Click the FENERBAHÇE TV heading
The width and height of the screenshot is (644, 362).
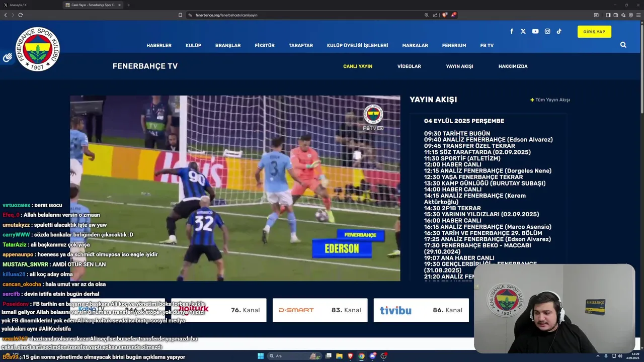145,66
